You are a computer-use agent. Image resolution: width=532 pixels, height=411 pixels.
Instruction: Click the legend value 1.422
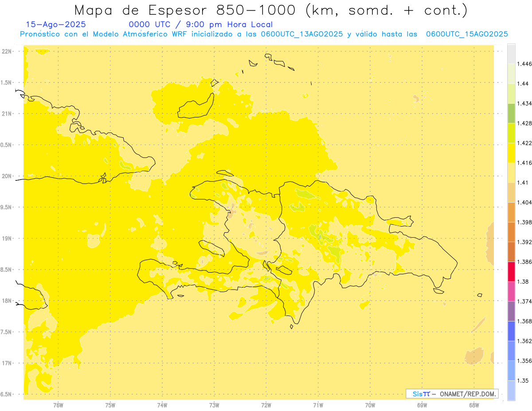524,143
